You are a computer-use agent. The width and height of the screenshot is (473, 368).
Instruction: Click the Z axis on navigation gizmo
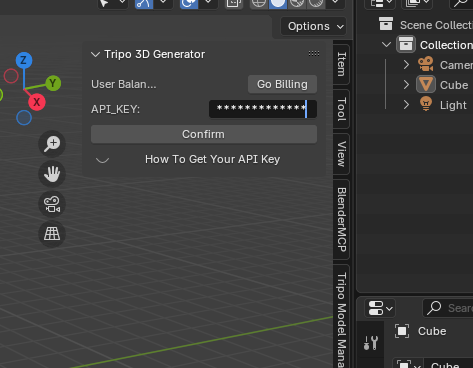(24, 60)
